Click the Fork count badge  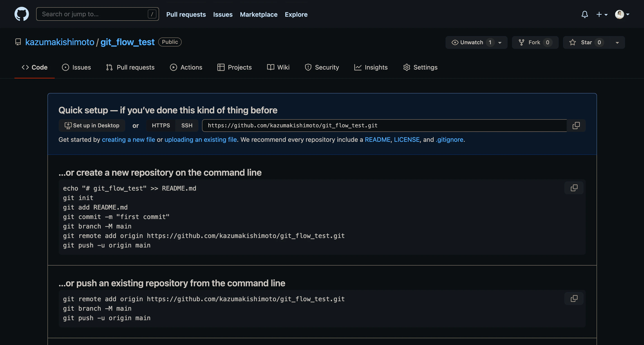point(548,42)
